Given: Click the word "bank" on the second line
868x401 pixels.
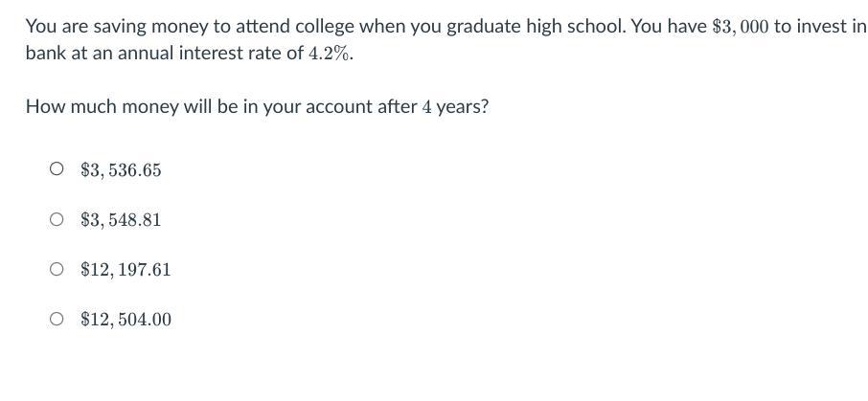Looking at the screenshot, I should click(x=45, y=54).
